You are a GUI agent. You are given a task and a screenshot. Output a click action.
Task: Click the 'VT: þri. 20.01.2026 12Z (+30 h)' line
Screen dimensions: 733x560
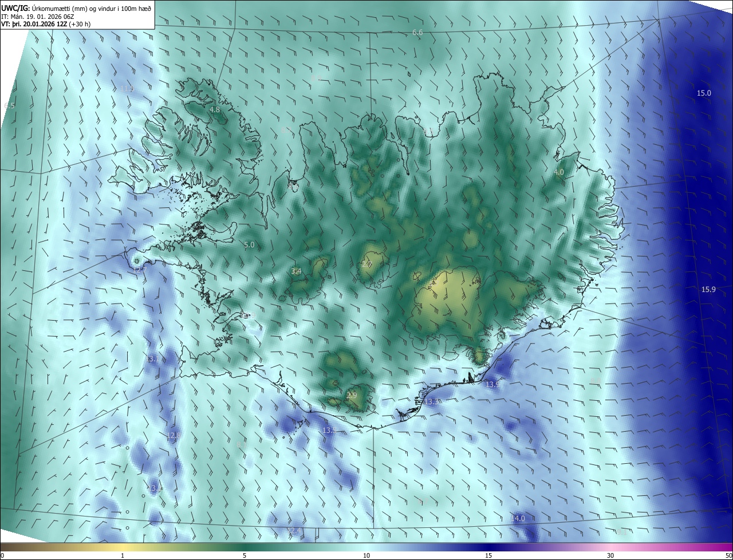click(46, 24)
